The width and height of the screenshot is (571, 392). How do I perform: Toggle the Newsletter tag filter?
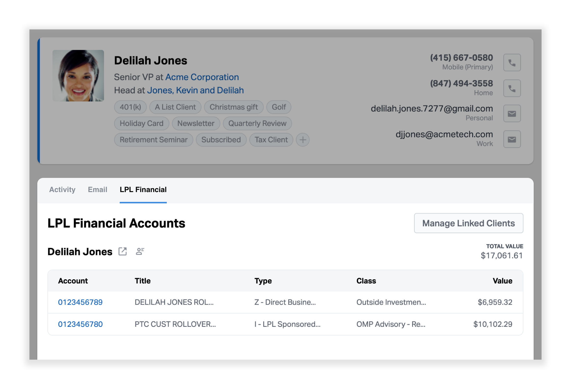point(196,123)
